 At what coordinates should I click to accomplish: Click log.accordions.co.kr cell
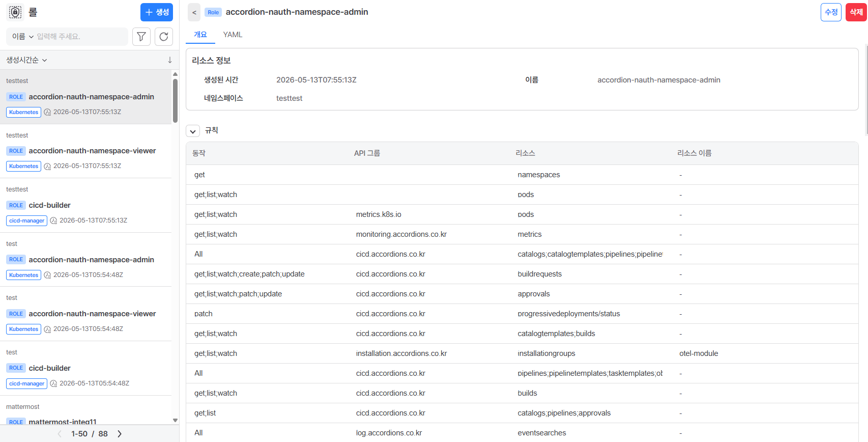tap(389, 433)
